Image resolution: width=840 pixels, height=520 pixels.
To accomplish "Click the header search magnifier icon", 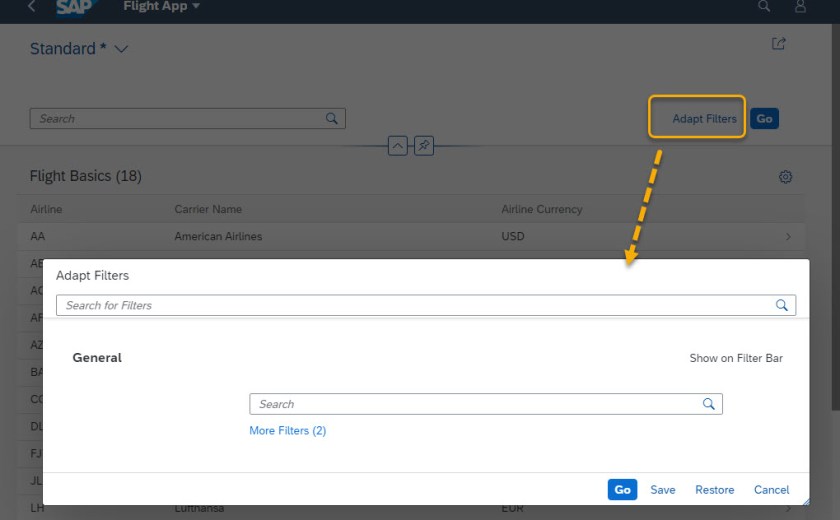I will tap(764, 6).
